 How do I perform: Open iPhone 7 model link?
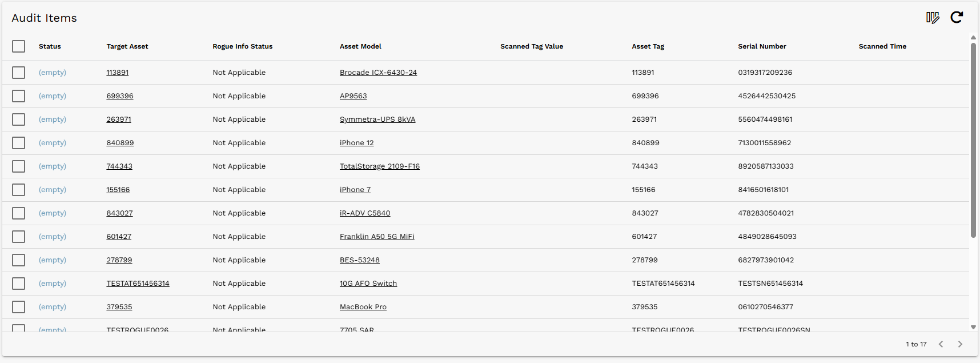[x=355, y=190]
